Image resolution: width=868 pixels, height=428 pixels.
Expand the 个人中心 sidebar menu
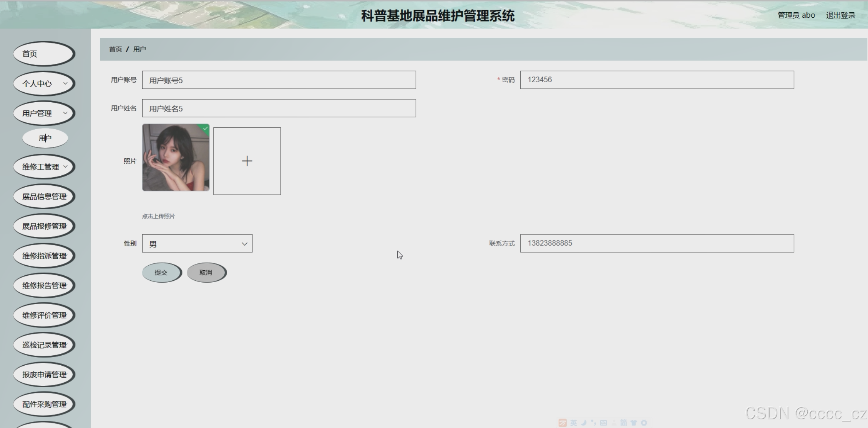[x=44, y=83]
